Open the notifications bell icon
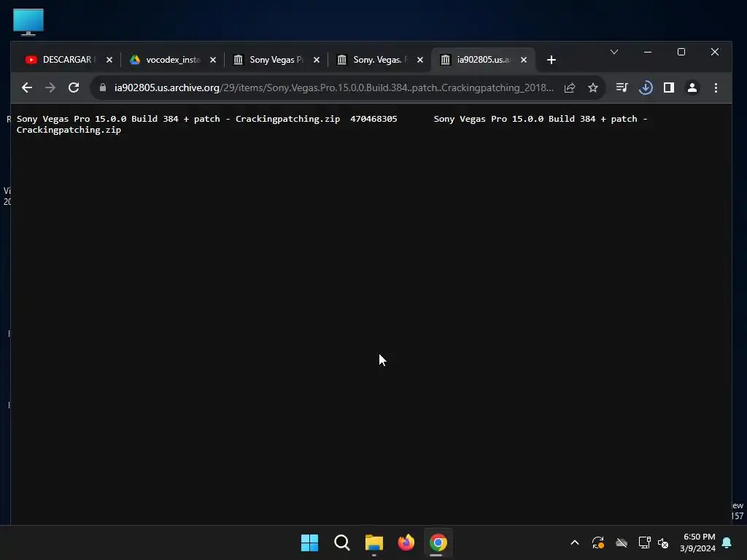747x560 pixels. point(727,542)
